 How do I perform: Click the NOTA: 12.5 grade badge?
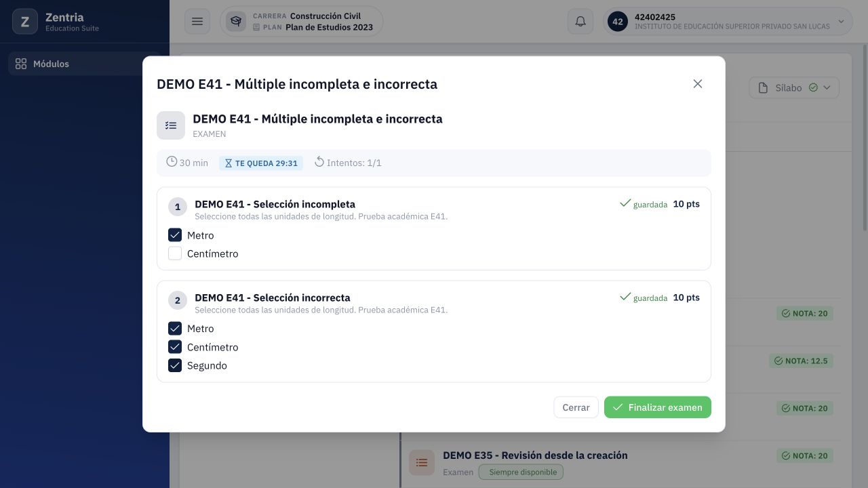pos(801,361)
